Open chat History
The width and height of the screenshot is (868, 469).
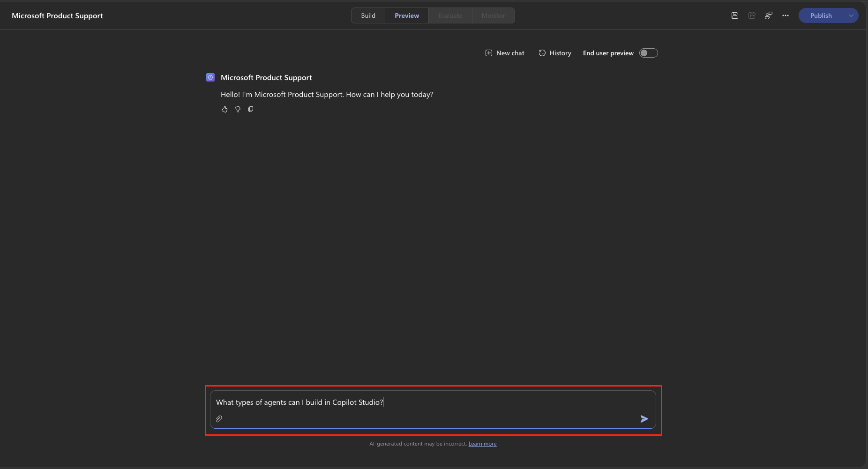(x=555, y=53)
